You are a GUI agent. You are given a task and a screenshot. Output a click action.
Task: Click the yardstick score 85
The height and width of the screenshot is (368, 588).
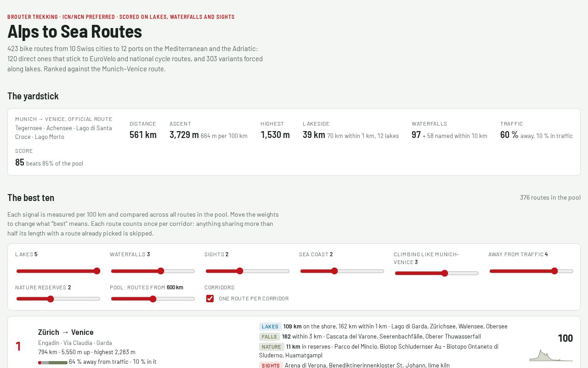20,162
